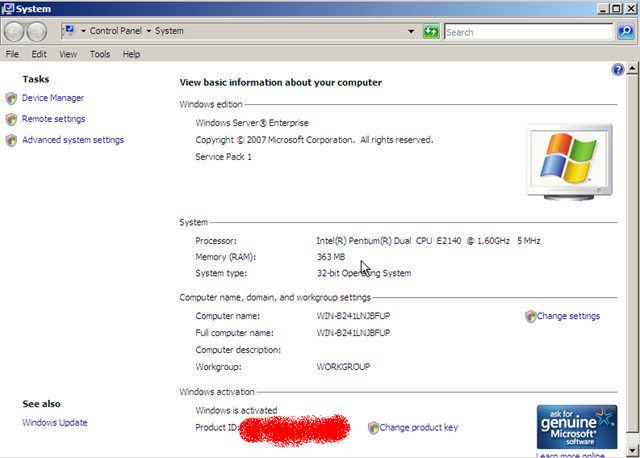Expand dropdown arrow before Control Panel
The width and height of the screenshot is (640, 458).
pos(83,31)
